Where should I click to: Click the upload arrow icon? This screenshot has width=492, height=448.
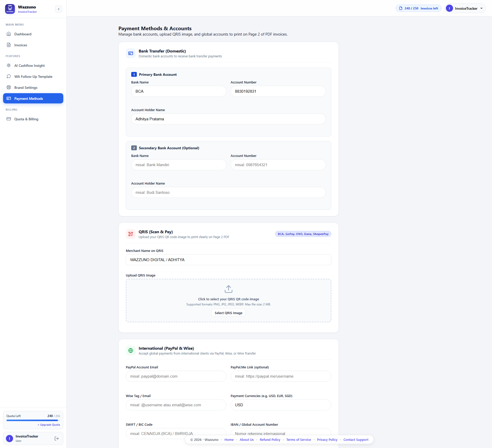pos(229,289)
